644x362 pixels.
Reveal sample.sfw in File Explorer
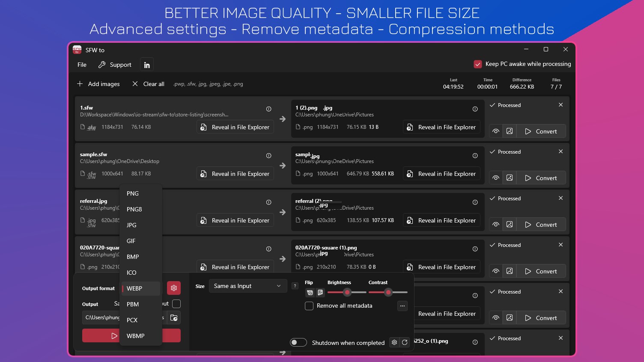(x=235, y=173)
